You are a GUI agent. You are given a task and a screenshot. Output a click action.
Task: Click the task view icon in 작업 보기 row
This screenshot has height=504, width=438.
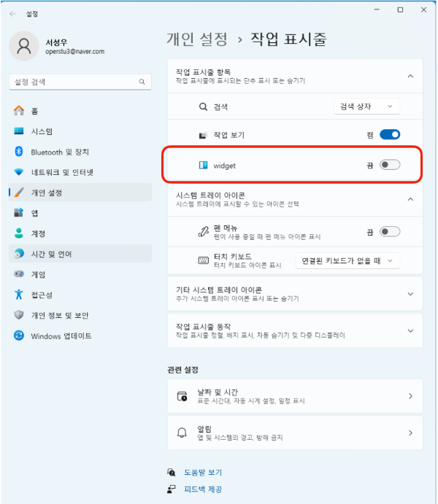(203, 136)
